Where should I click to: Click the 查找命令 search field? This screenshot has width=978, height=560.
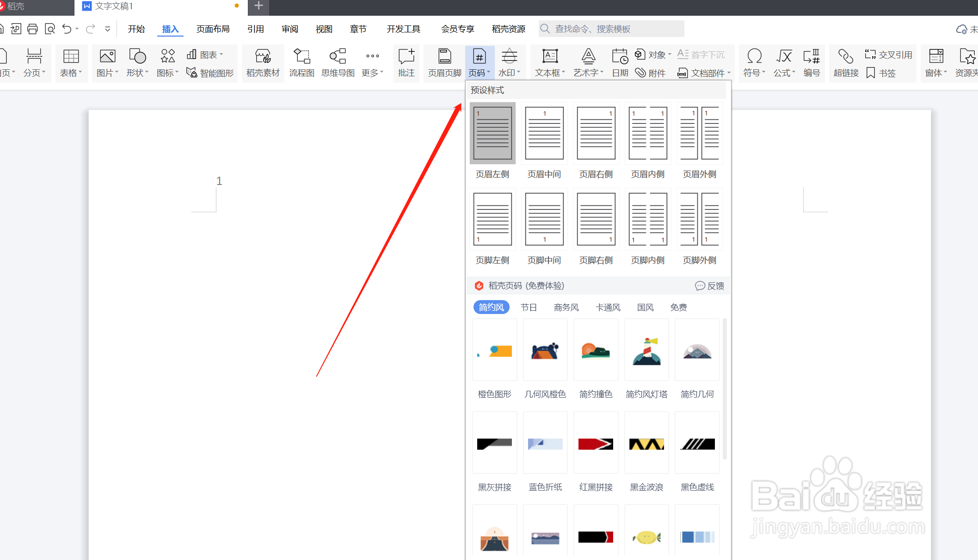tap(610, 29)
